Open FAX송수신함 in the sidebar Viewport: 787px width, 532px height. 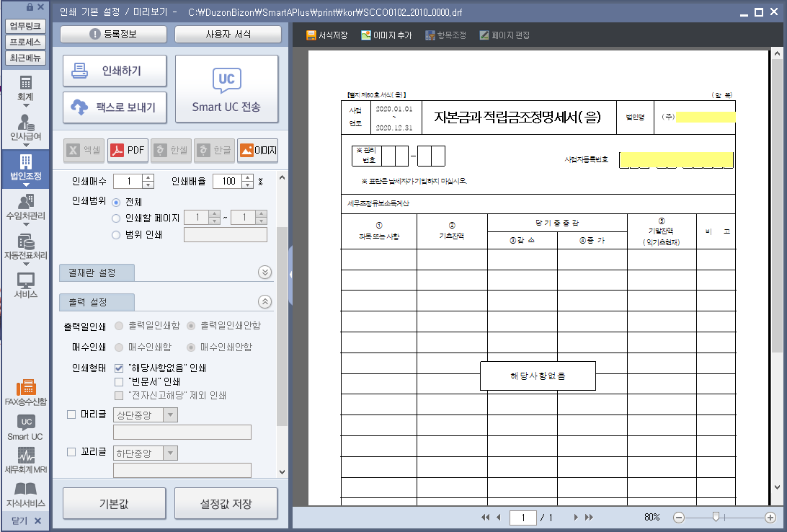pyautogui.click(x=25, y=391)
